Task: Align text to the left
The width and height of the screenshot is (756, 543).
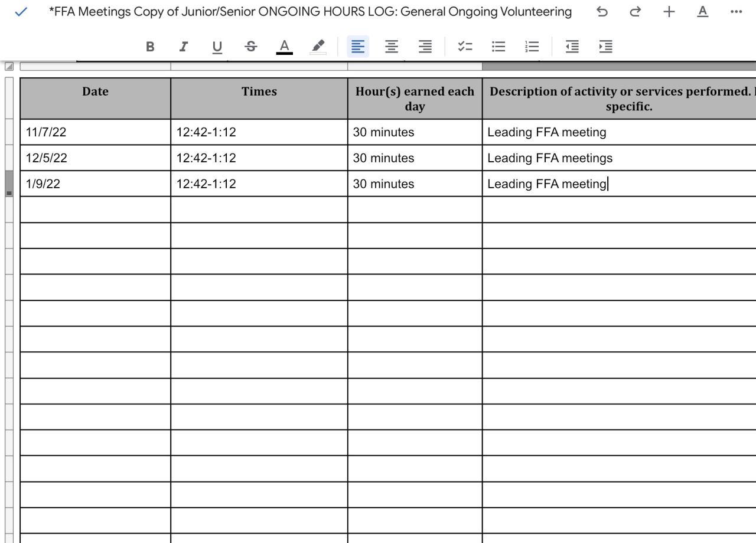Action: 358,47
